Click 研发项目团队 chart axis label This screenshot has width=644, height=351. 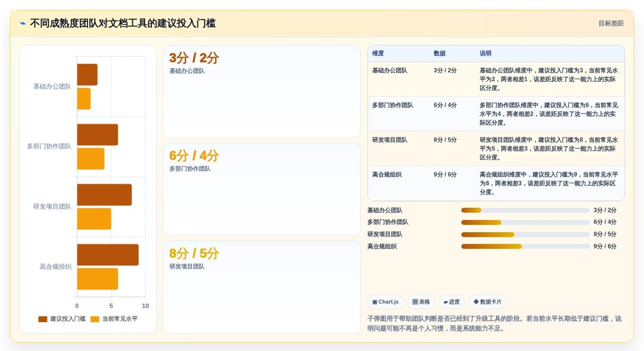52,206
